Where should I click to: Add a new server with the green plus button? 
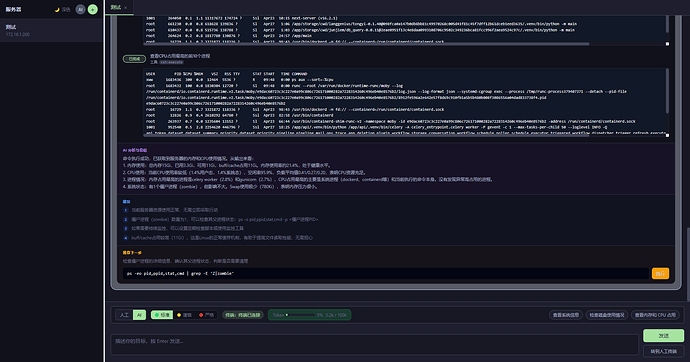pos(92,9)
